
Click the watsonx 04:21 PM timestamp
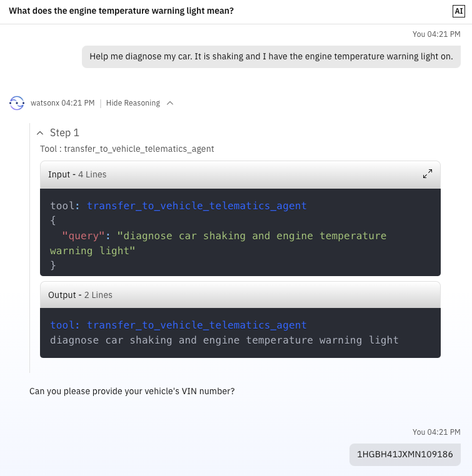pyautogui.click(x=63, y=103)
